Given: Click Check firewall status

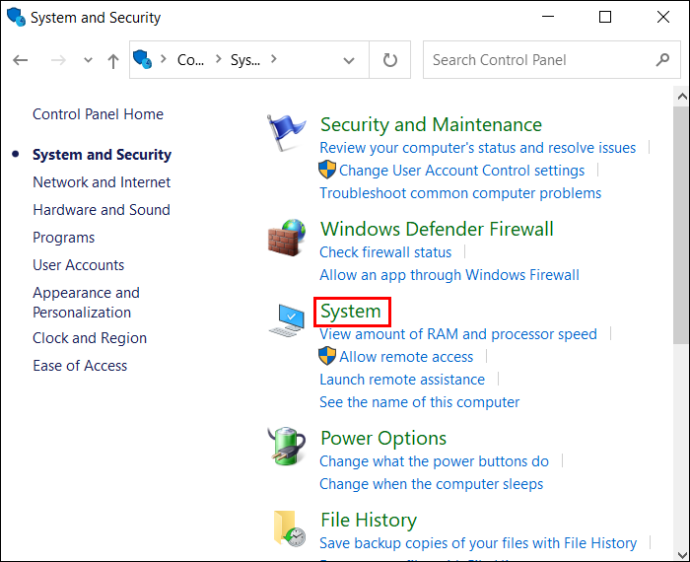Looking at the screenshot, I should (x=385, y=252).
